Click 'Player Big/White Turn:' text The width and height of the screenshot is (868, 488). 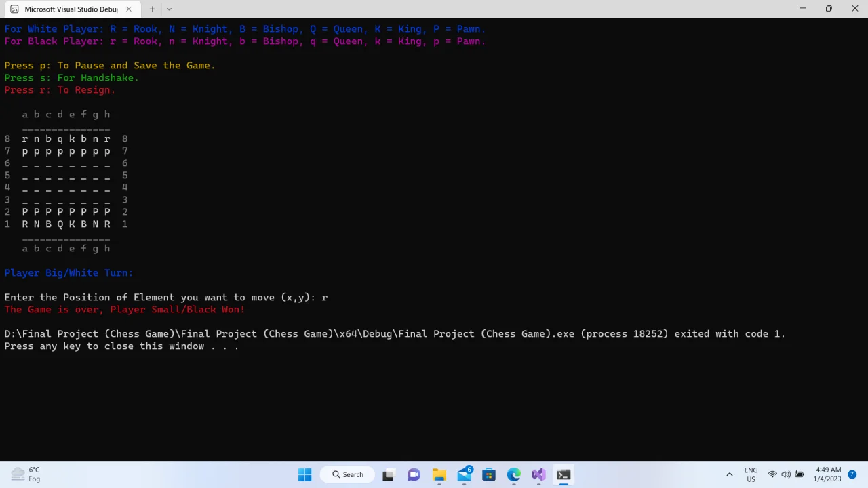click(x=68, y=273)
